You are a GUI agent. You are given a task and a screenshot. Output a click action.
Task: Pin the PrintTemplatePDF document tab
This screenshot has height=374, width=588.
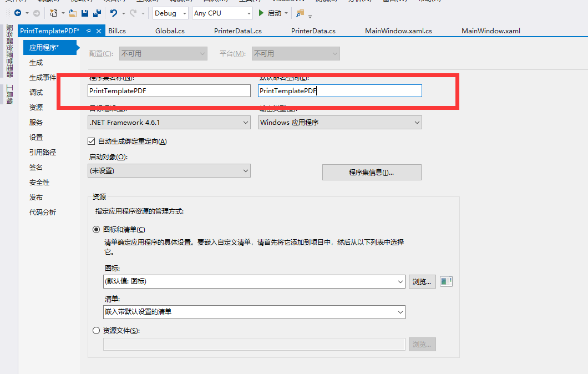89,31
